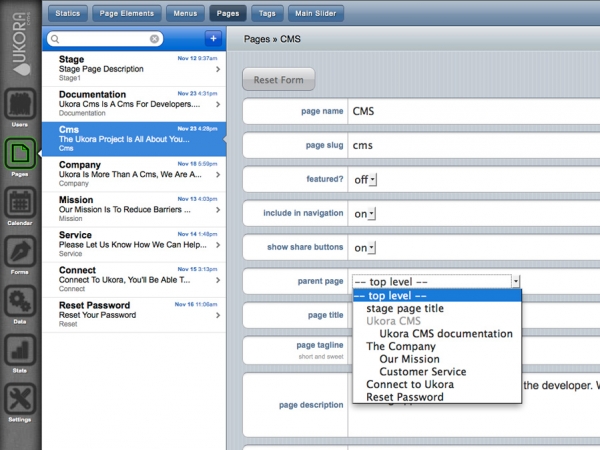Open the Data gears icon
The width and height of the screenshot is (600, 450).
20,300
